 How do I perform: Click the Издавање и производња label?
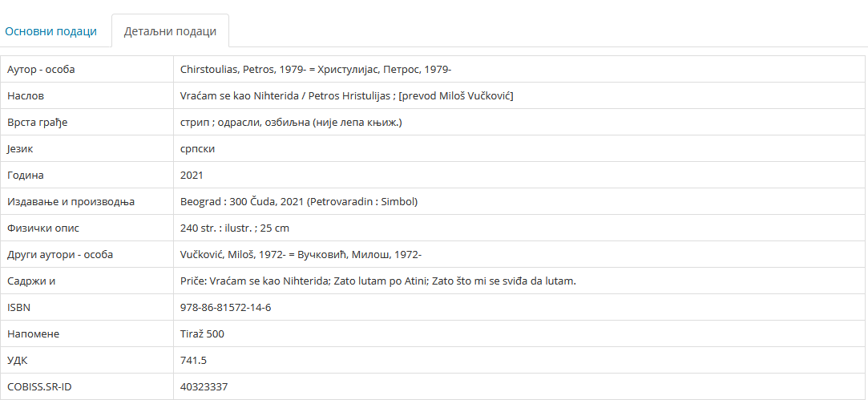[x=71, y=202]
